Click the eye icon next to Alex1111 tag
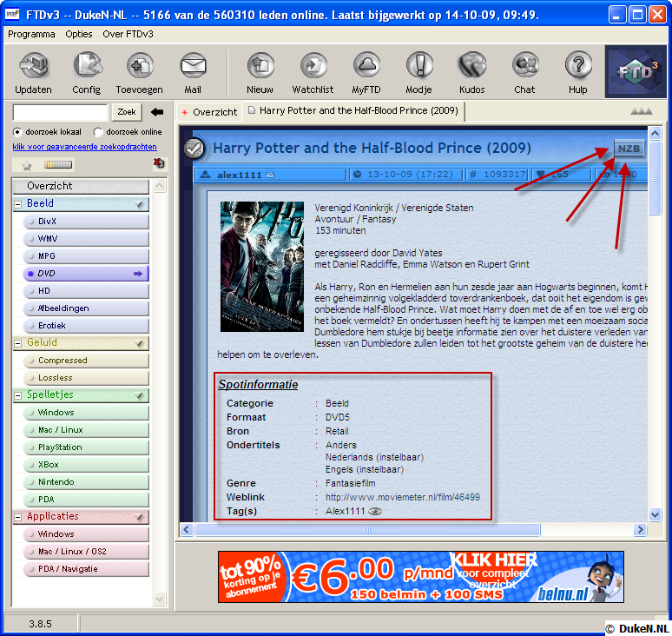Viewport: 672px width, 636px height. 375,511
